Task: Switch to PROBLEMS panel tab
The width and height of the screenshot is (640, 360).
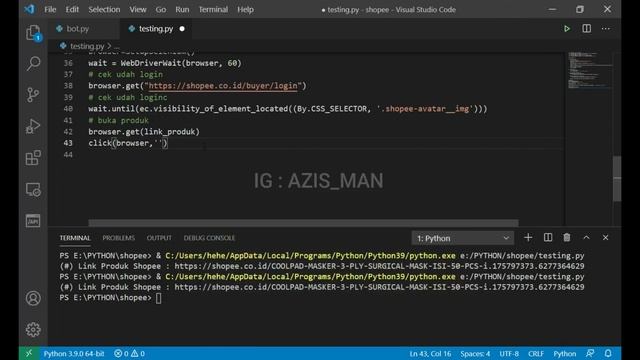Action: click(x=118, y=238)
